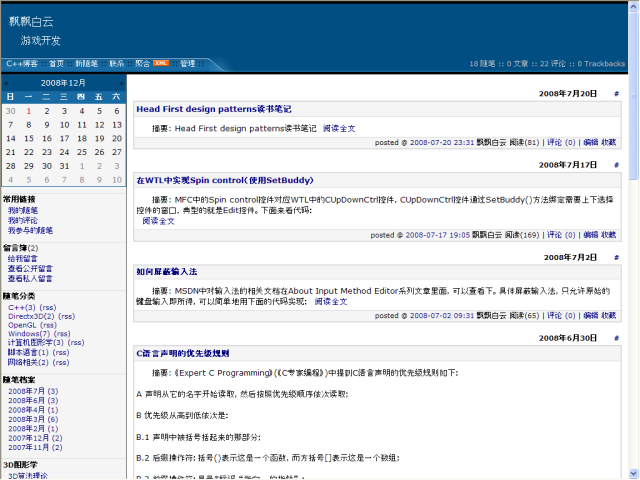The width and height of the screenshot is (640, 480).
Task: Open archive 2008年2月 (1)
Action: (x=33, y=429)
